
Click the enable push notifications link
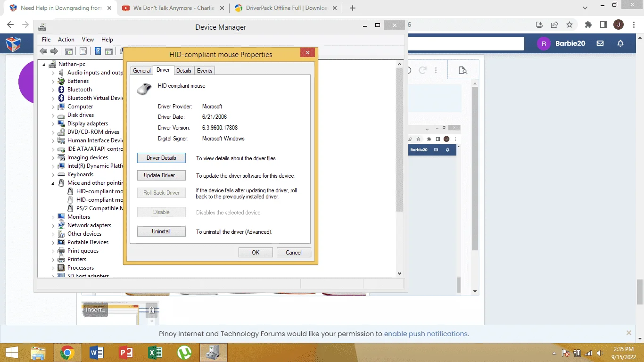point(426,334)
